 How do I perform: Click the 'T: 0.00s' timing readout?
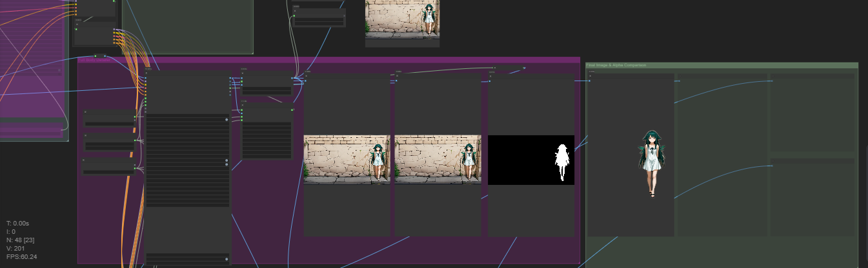[x=17, y=223]
